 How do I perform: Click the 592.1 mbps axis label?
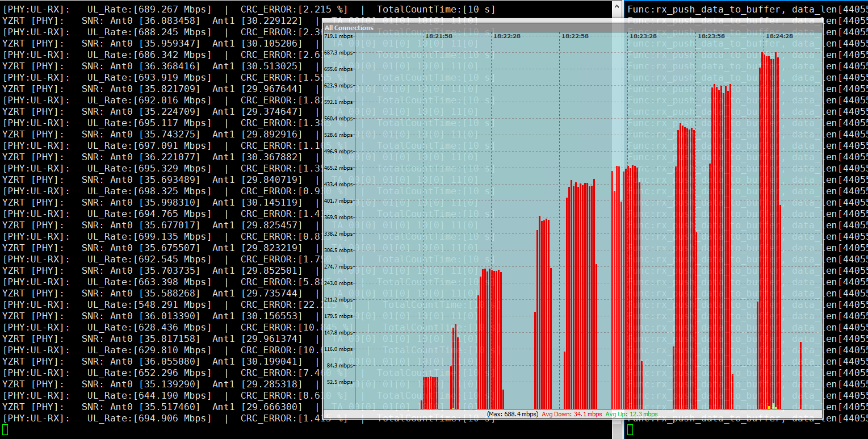coord(338,102)
